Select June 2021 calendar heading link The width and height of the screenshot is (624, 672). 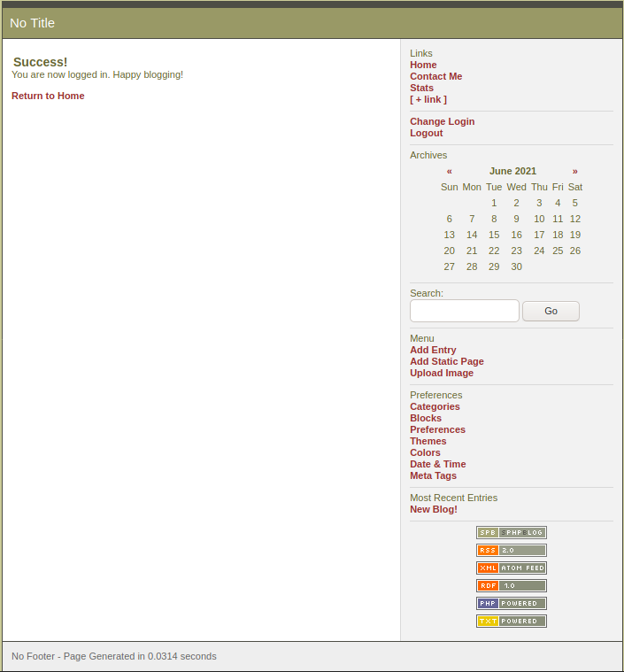tap(512, 171)
